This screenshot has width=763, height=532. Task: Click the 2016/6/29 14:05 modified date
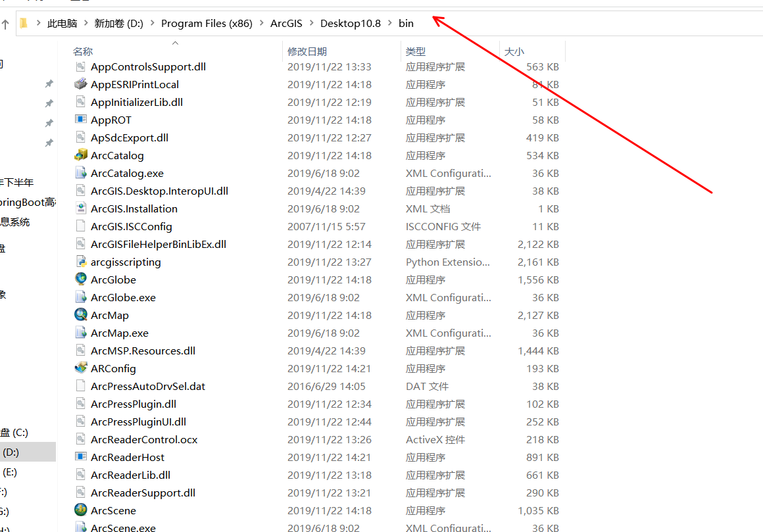326,386
